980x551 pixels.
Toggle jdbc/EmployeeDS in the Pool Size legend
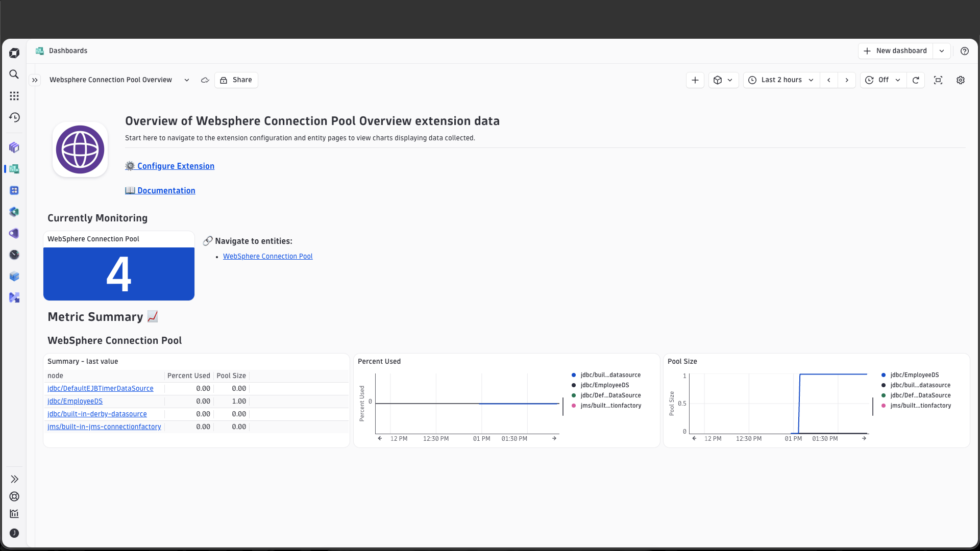point(910,375)
